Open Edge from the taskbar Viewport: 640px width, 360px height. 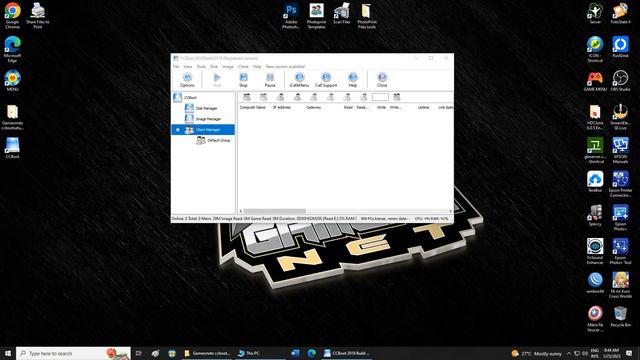(311, 353)
